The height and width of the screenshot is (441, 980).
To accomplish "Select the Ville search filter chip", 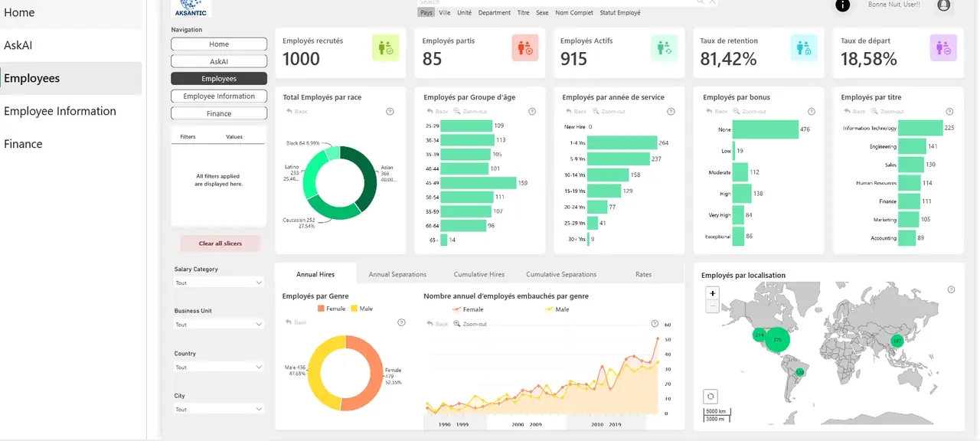I will click(x=444, y=12).
